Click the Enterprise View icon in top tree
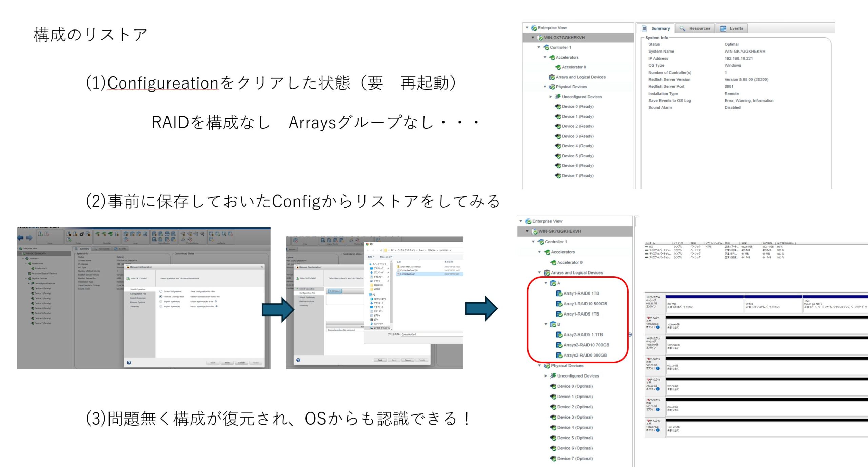Viewport: 868px width, 467px height. click(x=534, y=28)
